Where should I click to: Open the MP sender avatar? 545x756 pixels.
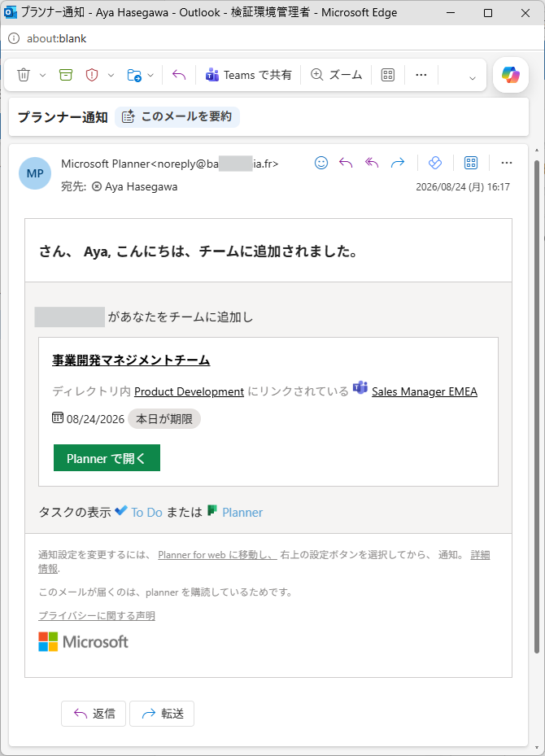tap(35, 173)
